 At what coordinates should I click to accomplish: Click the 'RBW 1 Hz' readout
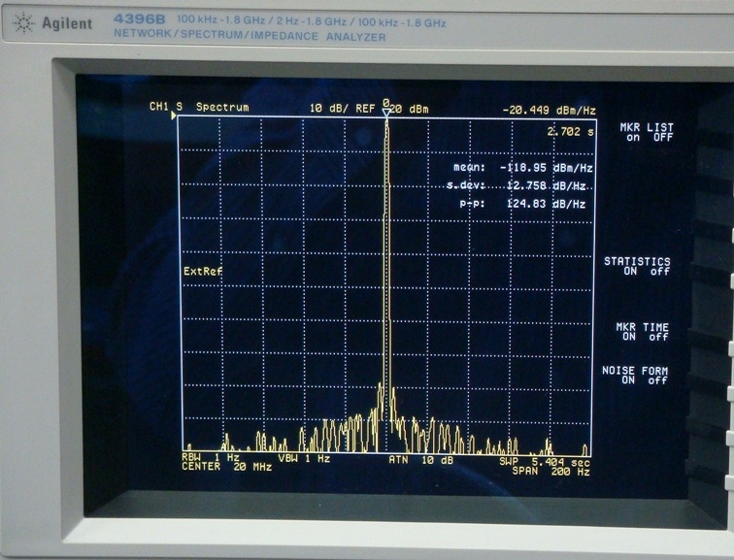[x=211, y=457]
